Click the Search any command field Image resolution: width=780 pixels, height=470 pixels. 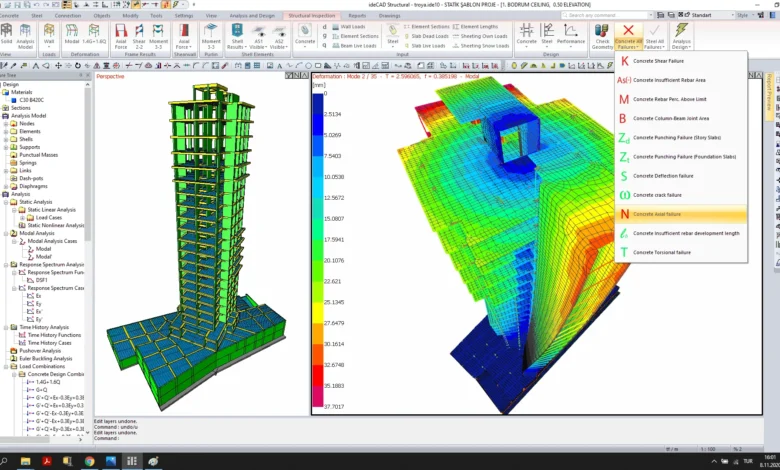[607, 15]
